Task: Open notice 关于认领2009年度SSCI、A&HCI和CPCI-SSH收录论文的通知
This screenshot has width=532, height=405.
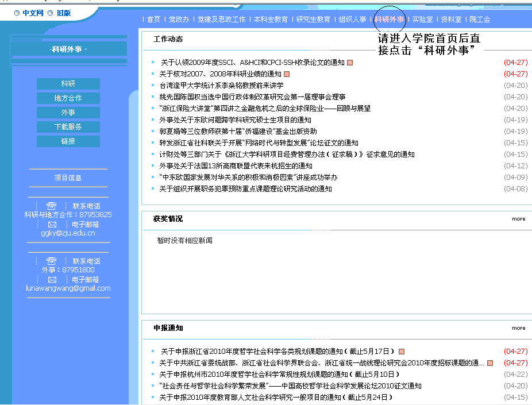Action: tap(252, 63)
